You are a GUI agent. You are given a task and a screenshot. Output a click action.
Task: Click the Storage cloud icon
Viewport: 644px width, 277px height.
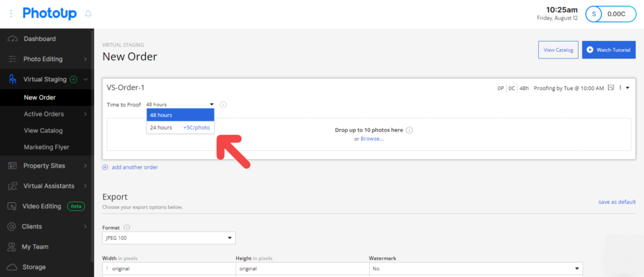(13, 267)
